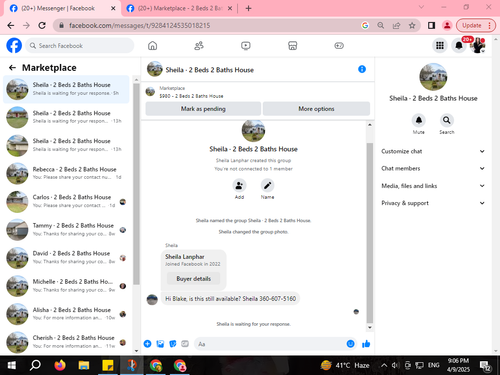This screenshot has height=375, width=500.
Task: Open the 41°C Haze weather widget
Action: coord(345,365)
